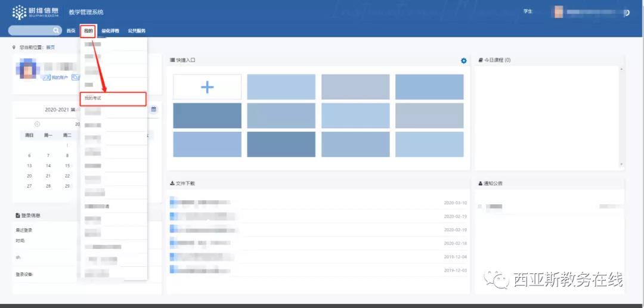Image resolution: width=644 pixels, height=308 pixels.
Task: Click the 我的账户 account card icon
Action: pyautogui.click(x=46, y=77)
